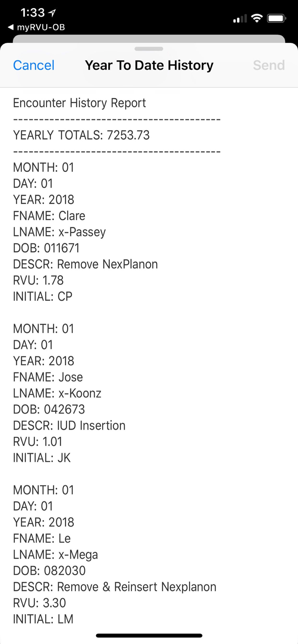
Task: Tap the battery status icon
Action: [x=277, y=18]
